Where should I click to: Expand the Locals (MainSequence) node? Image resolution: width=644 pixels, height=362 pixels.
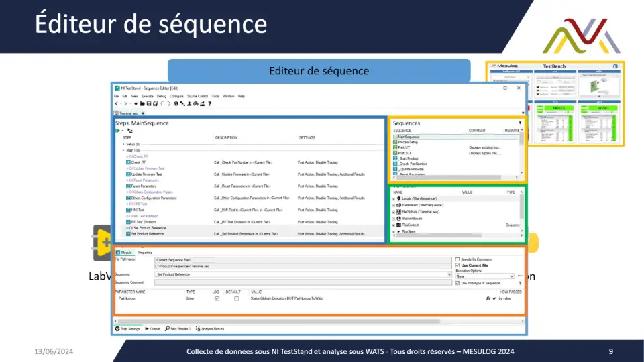(394, 199)
